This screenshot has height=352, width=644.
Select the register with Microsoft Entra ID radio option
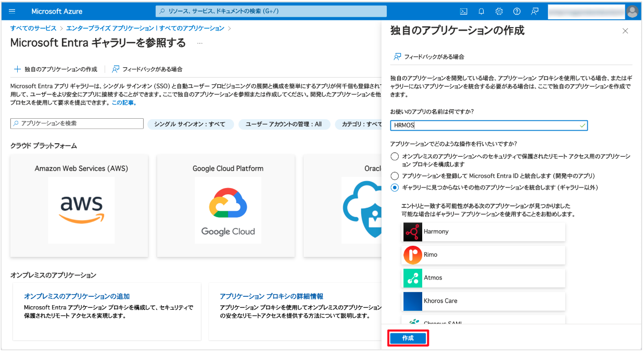click(395, 176)
